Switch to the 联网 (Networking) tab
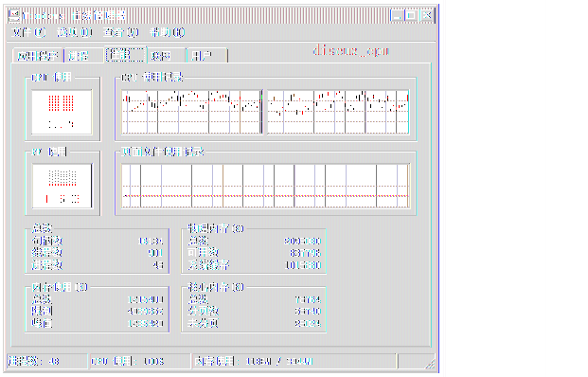The height and width of the screenshot is (377, 588). click(166, 56)
